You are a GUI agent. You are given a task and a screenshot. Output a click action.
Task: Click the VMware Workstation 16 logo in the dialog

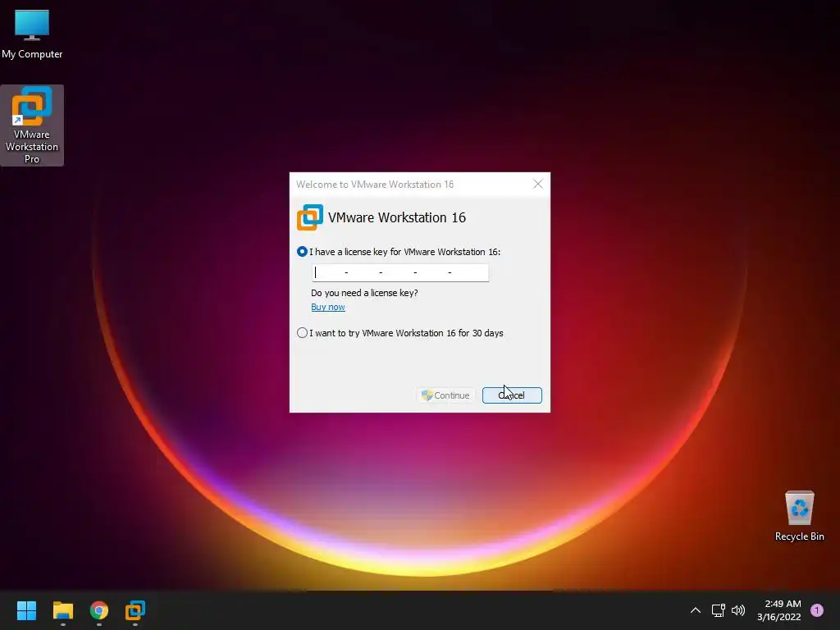coord(310,217)
